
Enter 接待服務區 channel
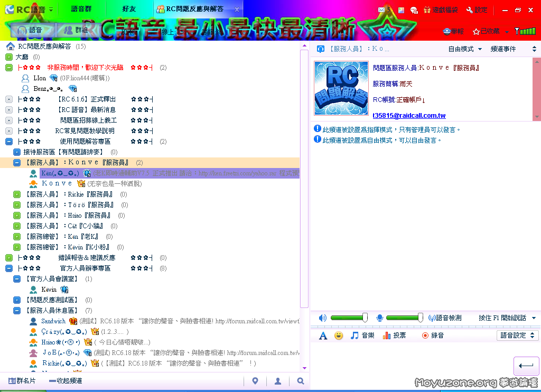pos(63,152)
